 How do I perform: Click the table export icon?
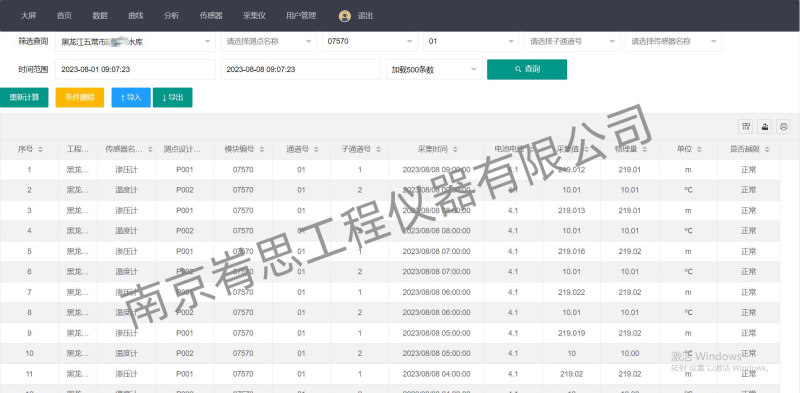click(764, 127)
